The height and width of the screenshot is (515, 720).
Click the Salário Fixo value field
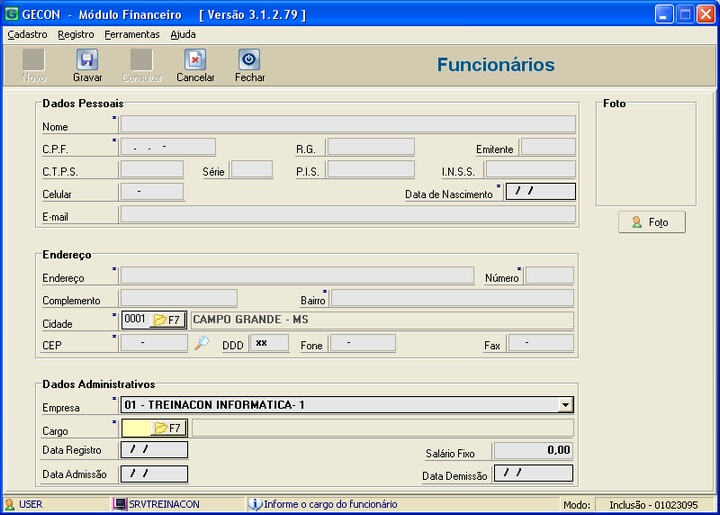click(x=533, y=451)
